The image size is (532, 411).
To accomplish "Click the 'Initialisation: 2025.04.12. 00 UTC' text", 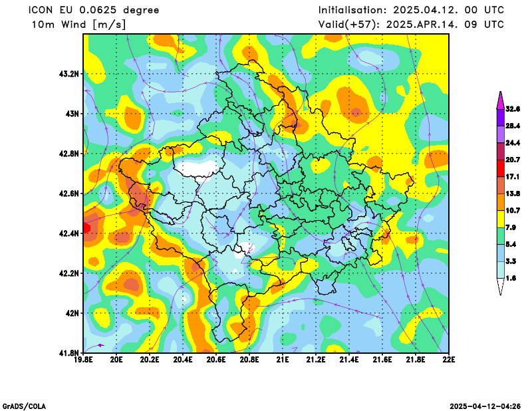I will pos(411,10).
